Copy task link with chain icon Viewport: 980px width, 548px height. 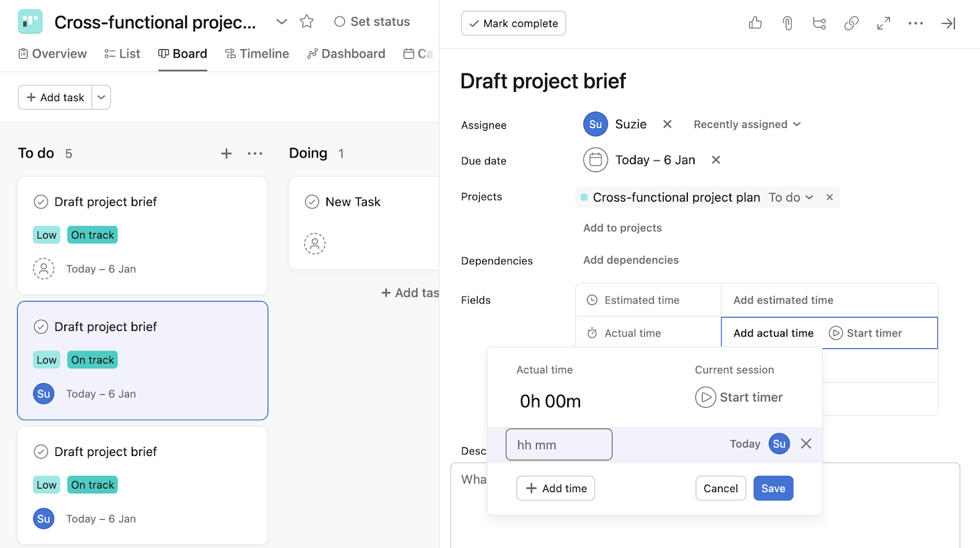pyautogui.click(x=851, y=23)
